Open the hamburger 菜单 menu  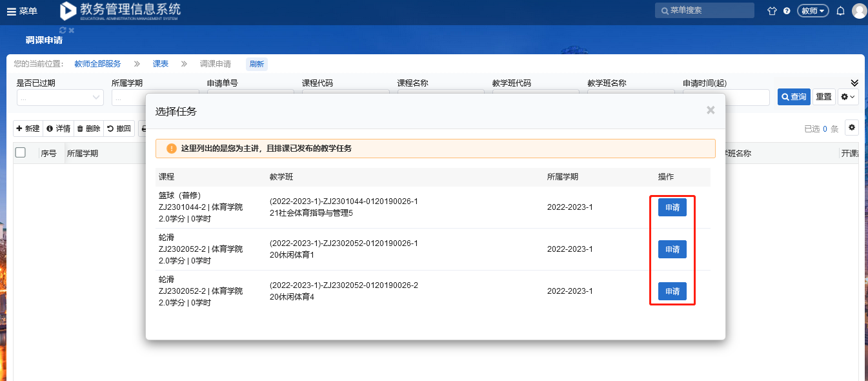pyautogui.click(x=21, y=11)
